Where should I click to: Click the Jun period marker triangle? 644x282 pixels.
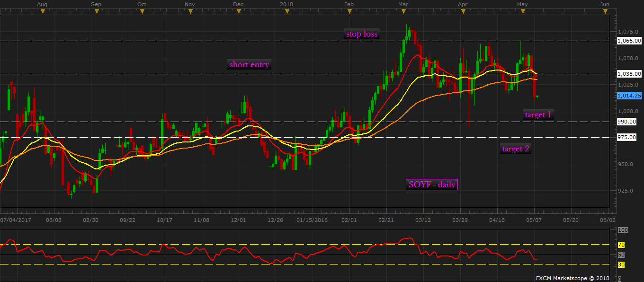(605, 11)
